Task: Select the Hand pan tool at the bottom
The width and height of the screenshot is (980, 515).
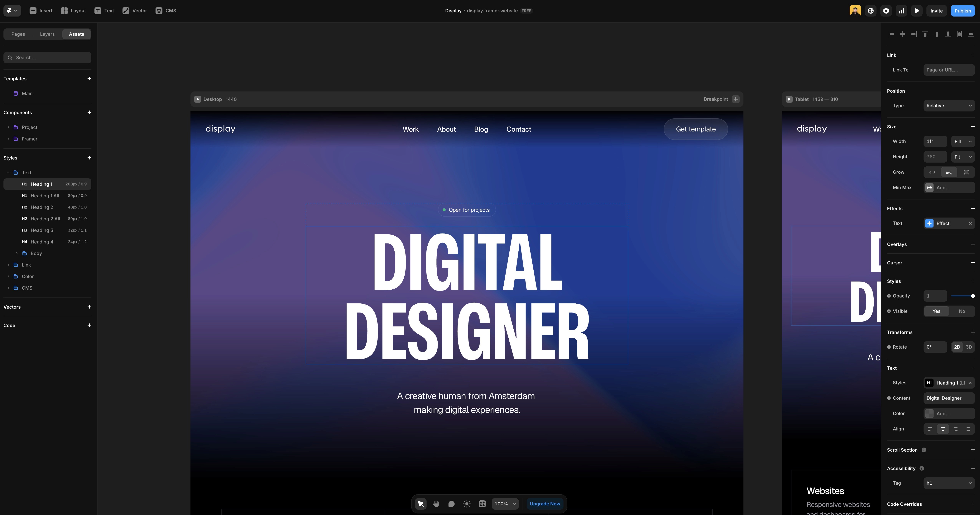Action: point(436,504)
